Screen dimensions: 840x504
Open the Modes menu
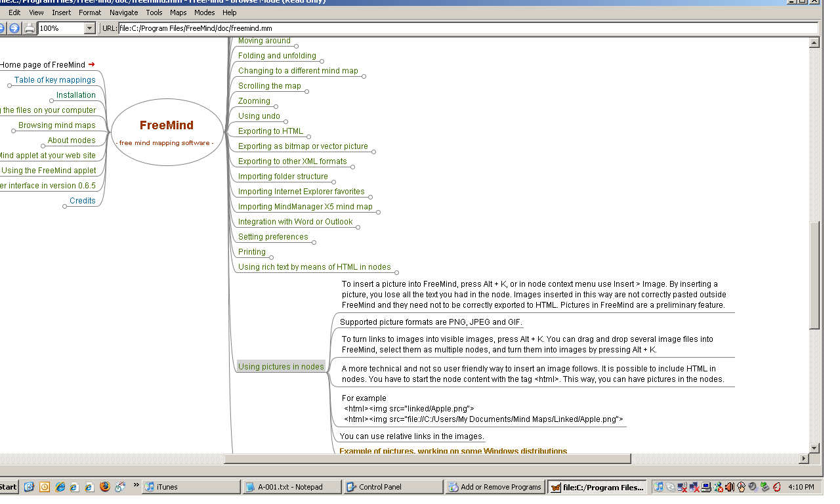pyautogui.click(x=204, y=12)
